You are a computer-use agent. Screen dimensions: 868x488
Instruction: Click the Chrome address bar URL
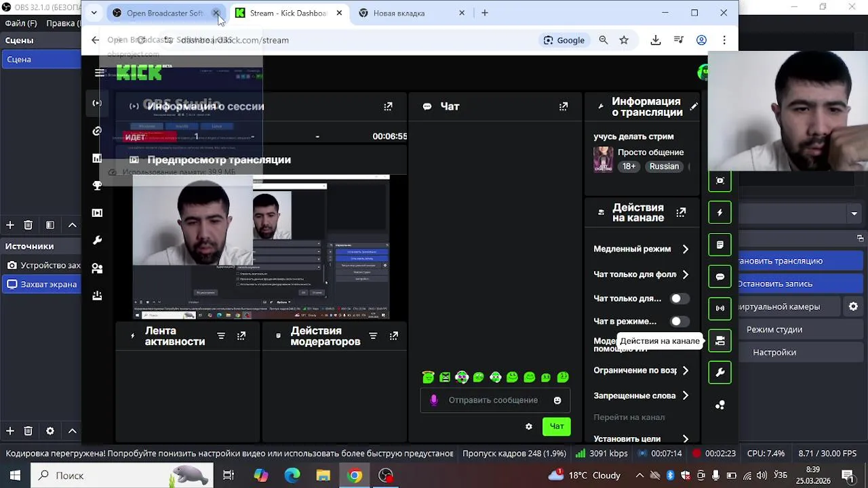point(235,40)
